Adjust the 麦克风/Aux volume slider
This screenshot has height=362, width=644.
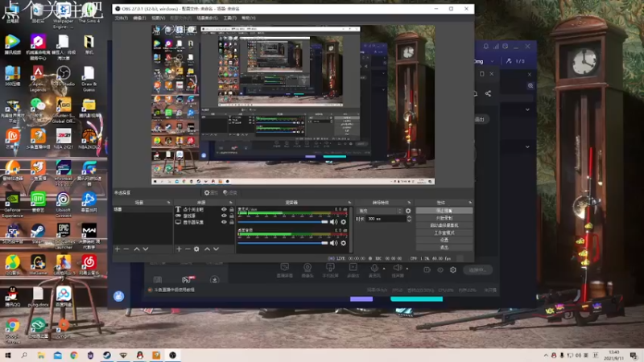click(283, 222)
